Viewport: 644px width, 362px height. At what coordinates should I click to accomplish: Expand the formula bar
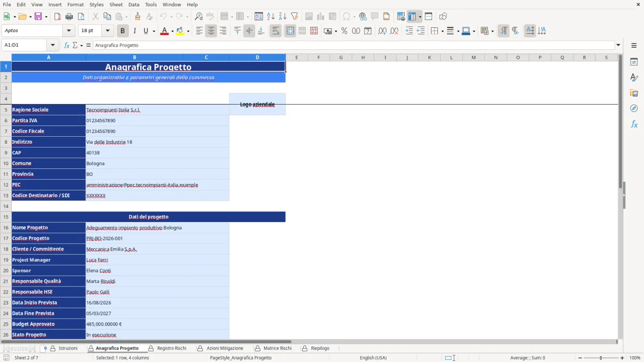(618, 45)
